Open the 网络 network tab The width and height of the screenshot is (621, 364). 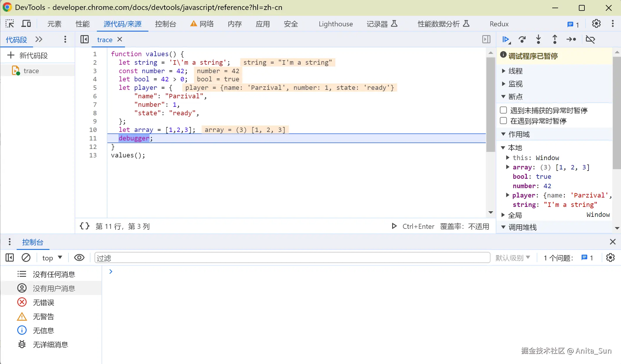click(206, 24)
